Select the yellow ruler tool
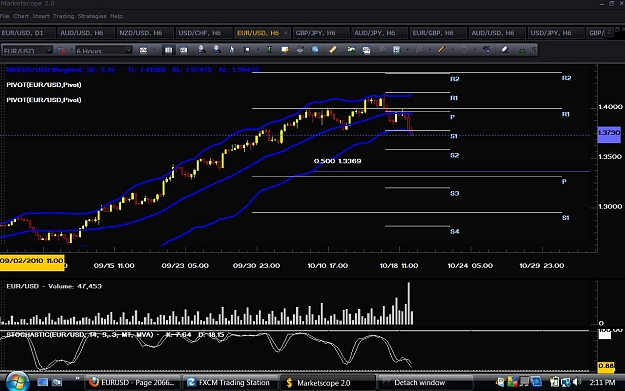625x391 pixels. point(333,50)
